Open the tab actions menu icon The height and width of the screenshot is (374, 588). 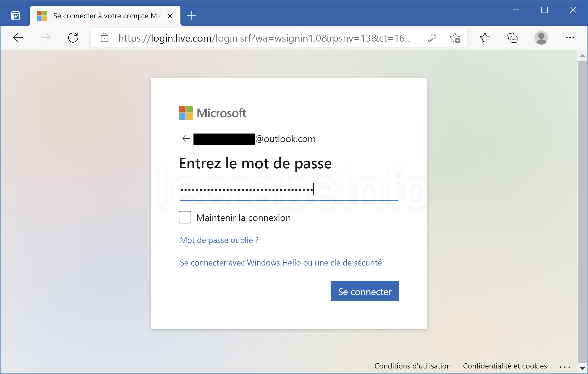pyautogui.click(x=16, y=16)
